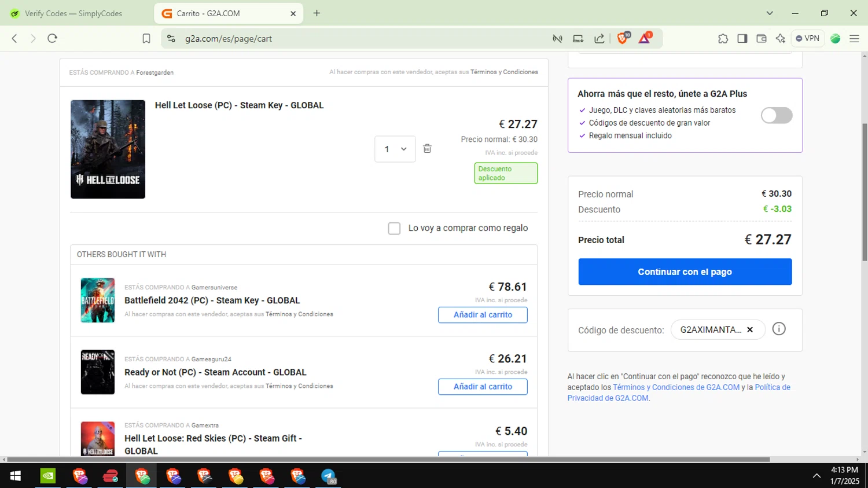
Task: Click the page vertical scrollbar thumb
Action: [x=865, y=192]
